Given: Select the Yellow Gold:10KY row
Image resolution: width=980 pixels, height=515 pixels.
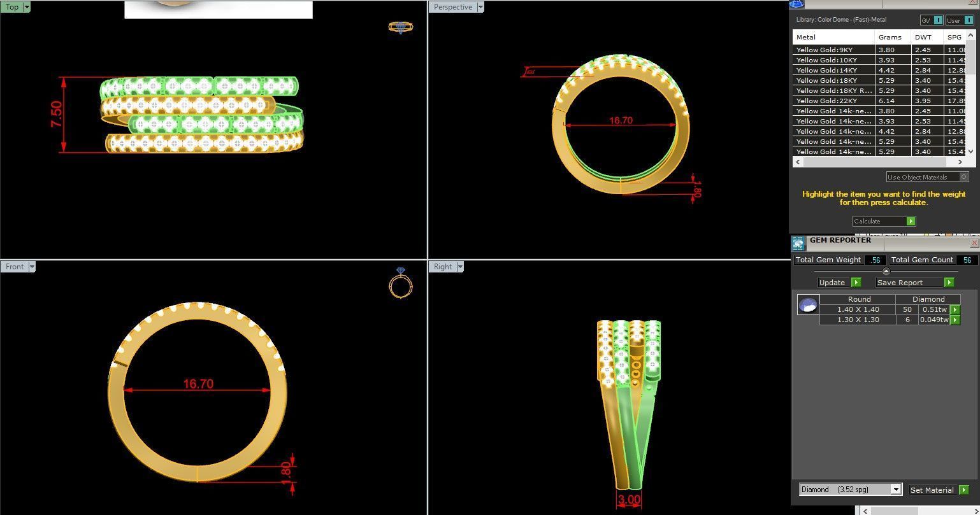Looking at the screenshot, I should [879, 60].
